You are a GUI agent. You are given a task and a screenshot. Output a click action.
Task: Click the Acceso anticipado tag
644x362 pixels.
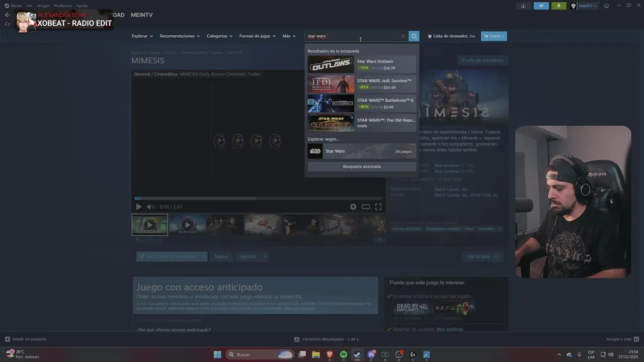pyautogui.click(x=407, y=229)
